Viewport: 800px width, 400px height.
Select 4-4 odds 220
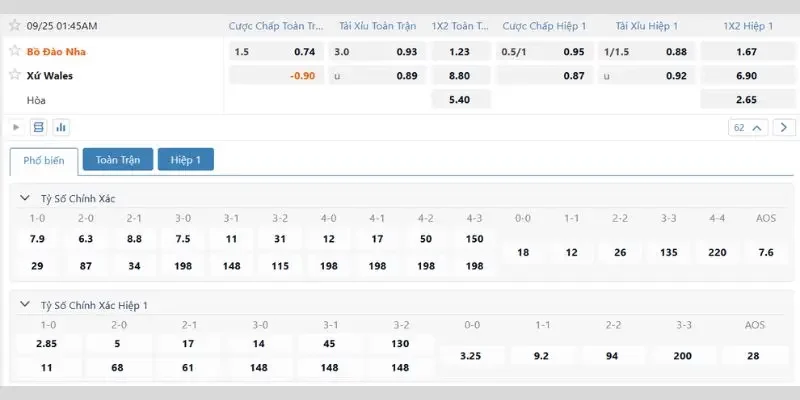pyautogui.click(x=717, y=252)
